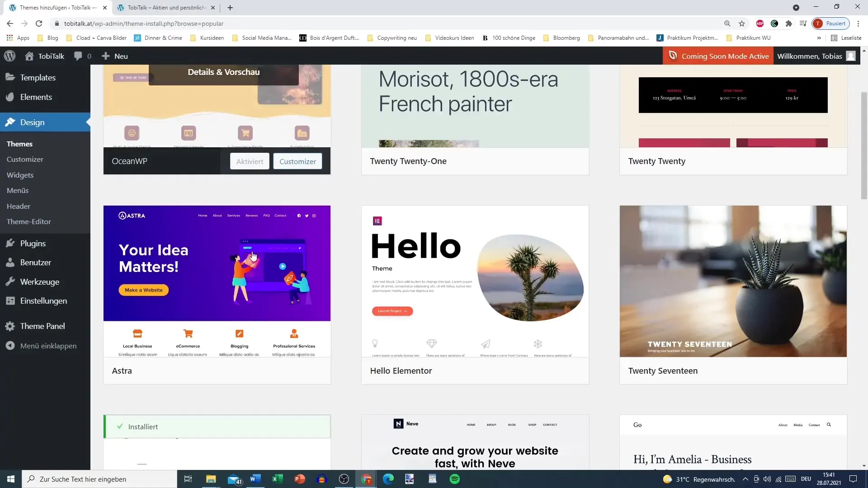868x488 pixels.
Task: Open Twenty Twenty-One theme thumbnail
Action: click(x=475, y=106)
